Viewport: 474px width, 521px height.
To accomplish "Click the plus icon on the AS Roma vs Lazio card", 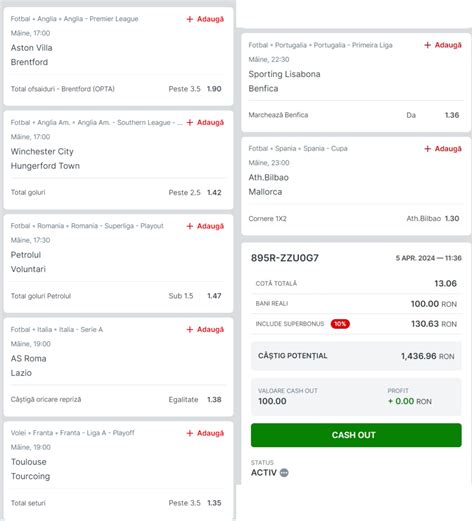I will click(x=190, y=329).
